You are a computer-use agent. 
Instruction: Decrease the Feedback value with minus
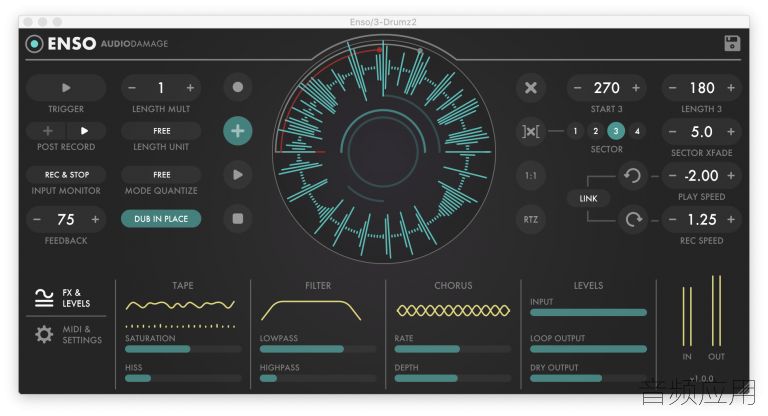(x=37, y=219)
